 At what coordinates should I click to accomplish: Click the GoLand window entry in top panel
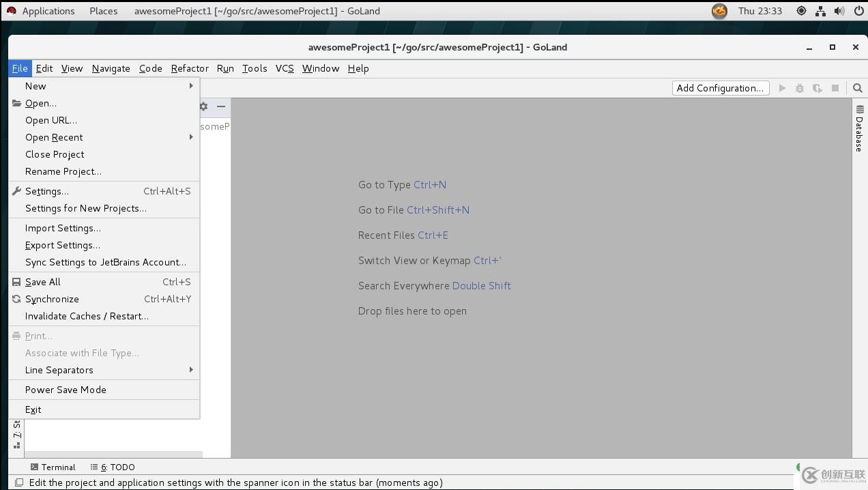(257, 11)
